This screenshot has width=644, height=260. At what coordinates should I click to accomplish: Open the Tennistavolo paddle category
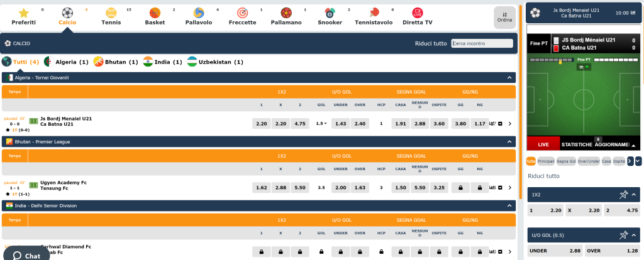[374, 13]
